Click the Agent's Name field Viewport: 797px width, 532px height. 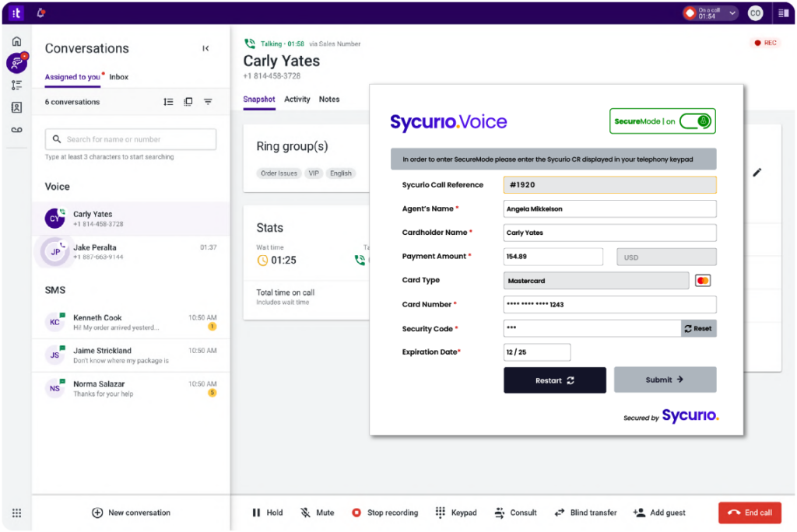click(609, 209)
